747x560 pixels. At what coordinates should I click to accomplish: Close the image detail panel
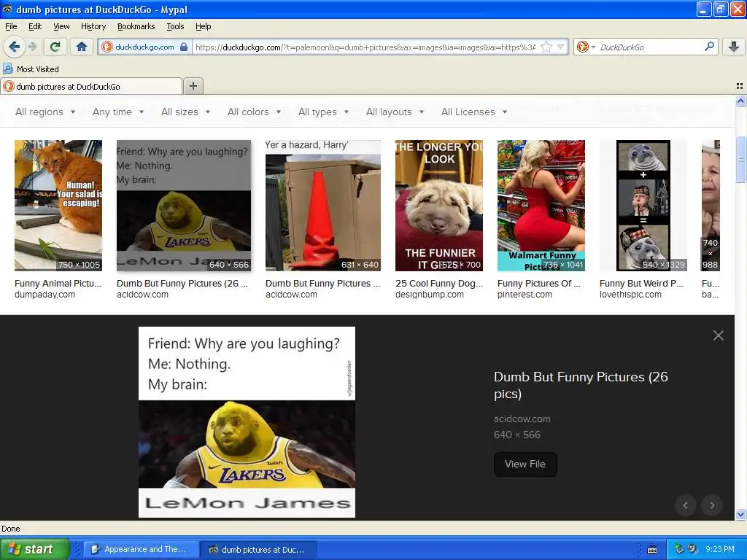[x=719, y=335]
